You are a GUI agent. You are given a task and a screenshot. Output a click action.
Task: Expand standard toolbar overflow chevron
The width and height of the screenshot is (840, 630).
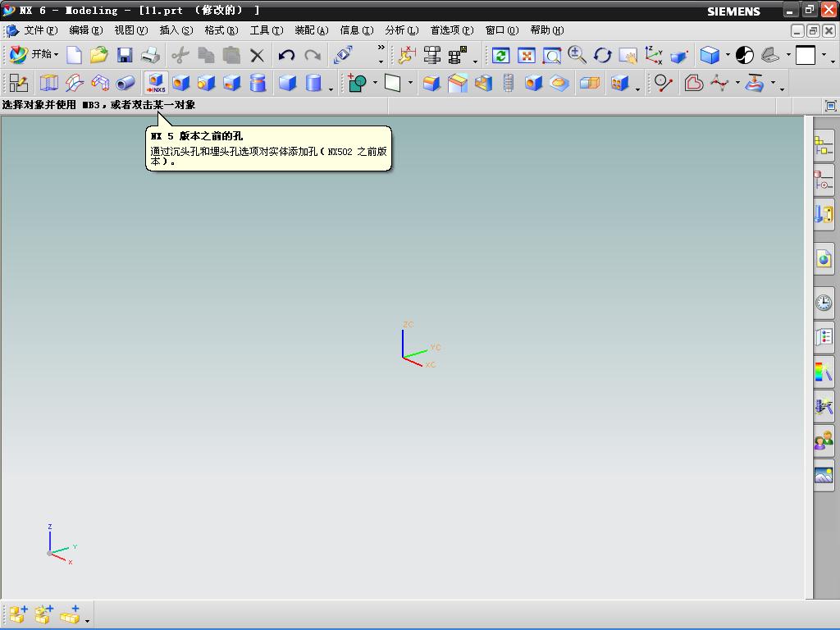point(381,47)
